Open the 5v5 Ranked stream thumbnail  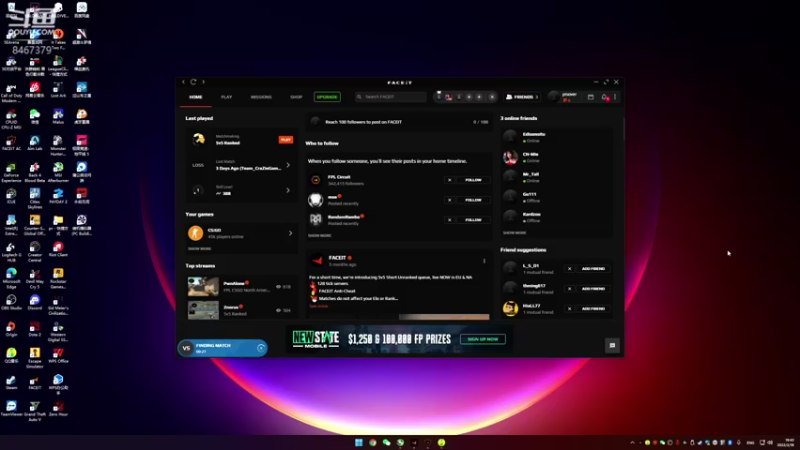[203, 310]
